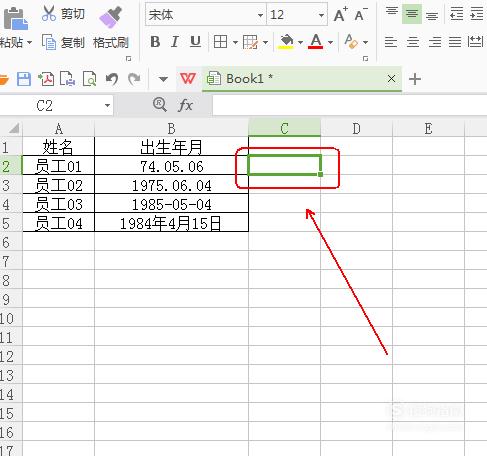Toggle Italic formatting

[175, 42]
